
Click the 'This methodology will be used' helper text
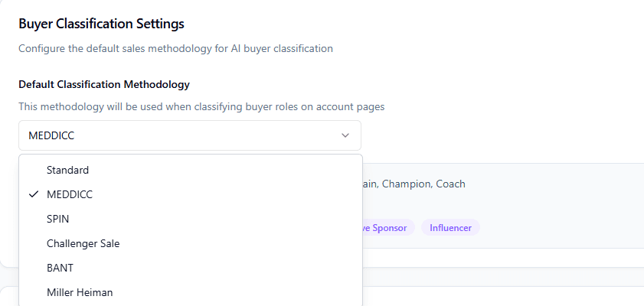click(201, 106)
